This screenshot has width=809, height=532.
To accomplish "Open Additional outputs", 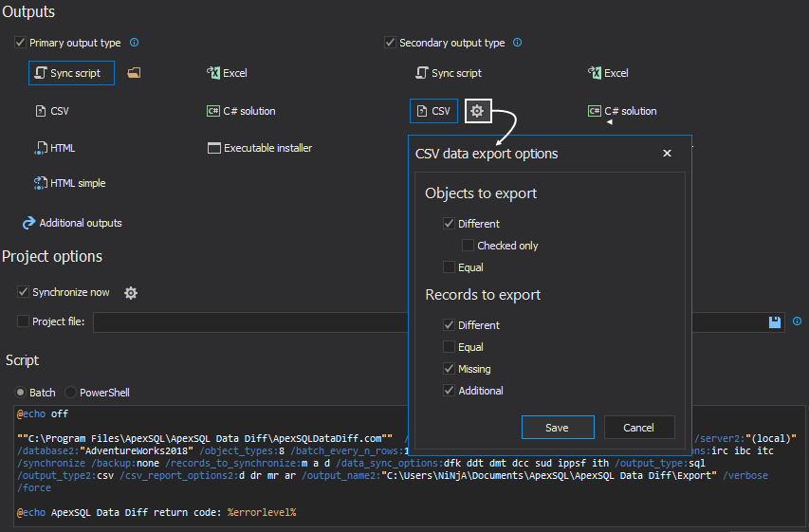I will pos(72,223).
